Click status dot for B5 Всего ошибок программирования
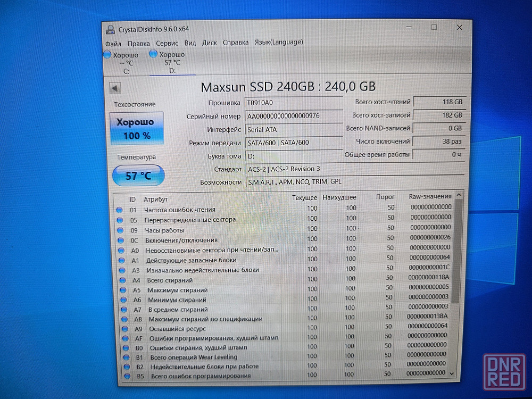 pos(128,376)
